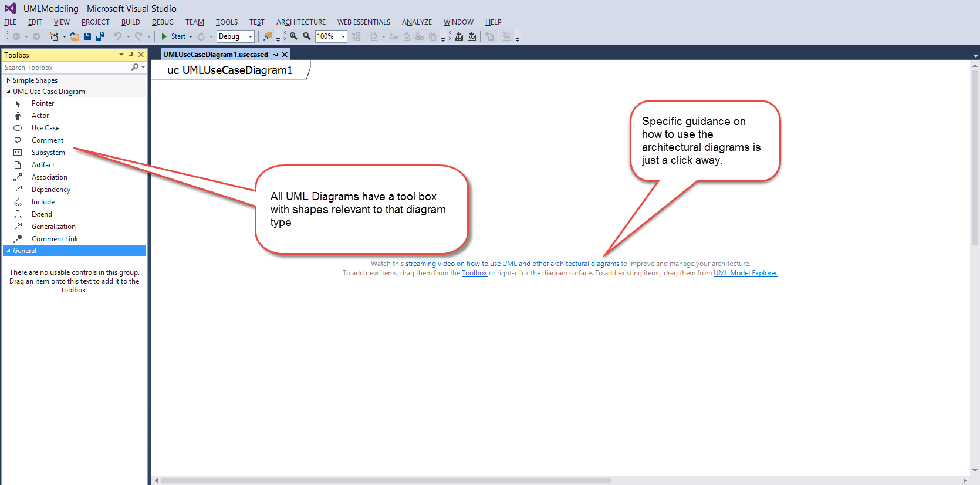Screen dimensions: 980x485
Task: Open the PROJECT menu
Action: point(96,22)
